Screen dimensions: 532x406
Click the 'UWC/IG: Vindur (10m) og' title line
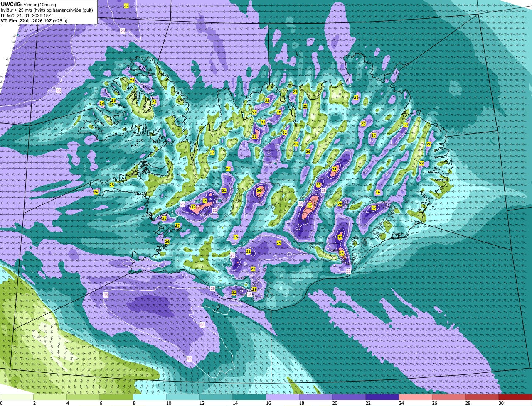point(29,4)
